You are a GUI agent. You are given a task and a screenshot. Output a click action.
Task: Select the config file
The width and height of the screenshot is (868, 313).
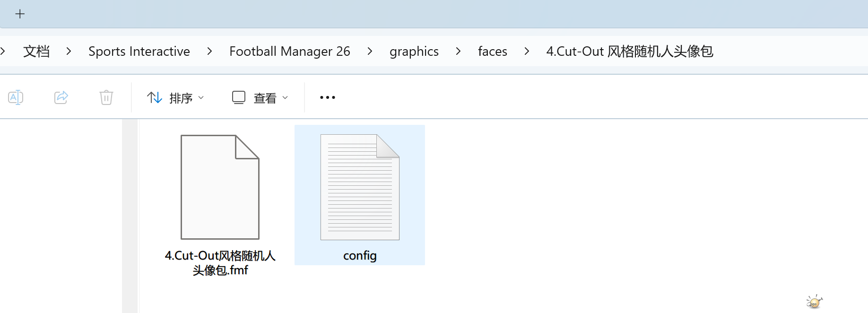pyautogui.click(x=359, y=187)
